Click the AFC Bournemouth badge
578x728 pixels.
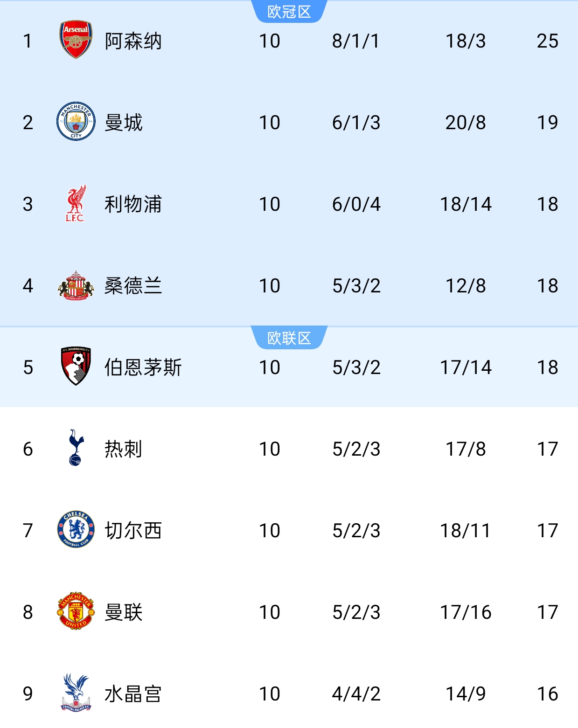(x=76, y=366)
